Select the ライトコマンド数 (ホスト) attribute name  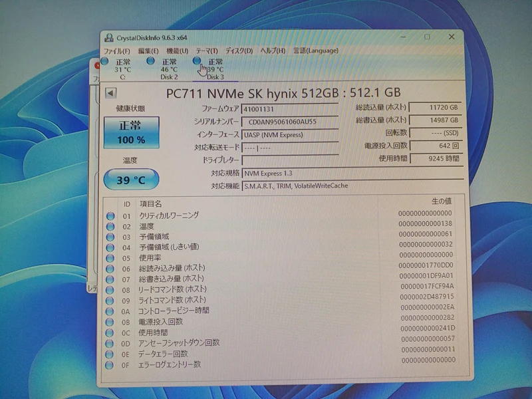point(172,300)
